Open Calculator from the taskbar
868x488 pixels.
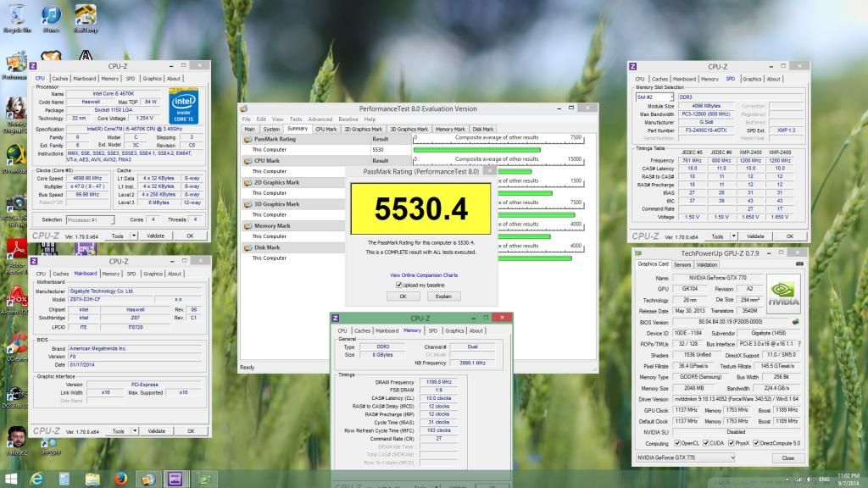click(x=64, y=479)
